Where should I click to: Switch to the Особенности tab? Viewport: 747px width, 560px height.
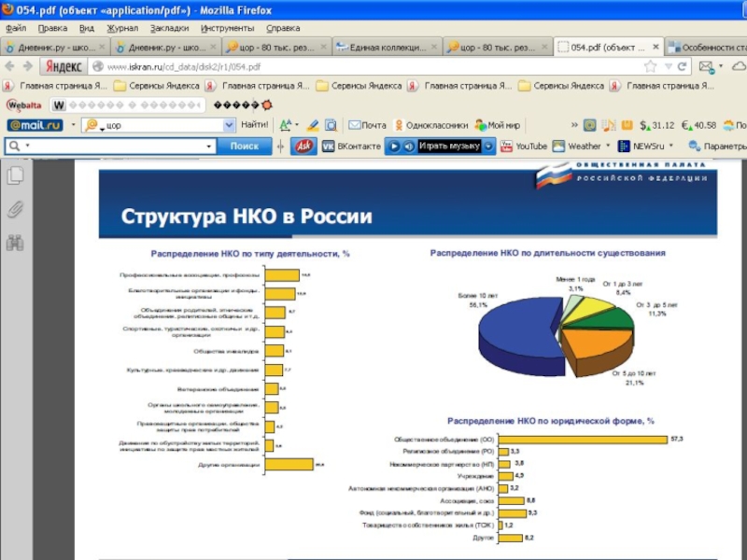pyautogui.click(x=707, y=48)
